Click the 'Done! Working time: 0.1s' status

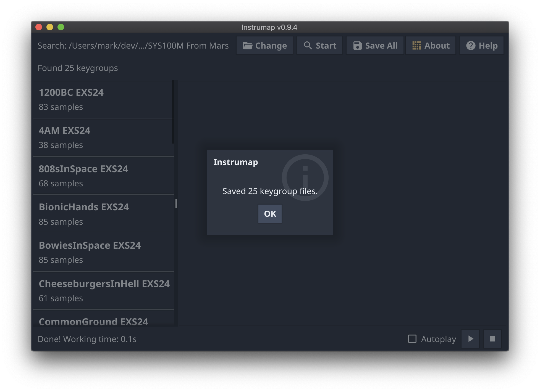87,339
